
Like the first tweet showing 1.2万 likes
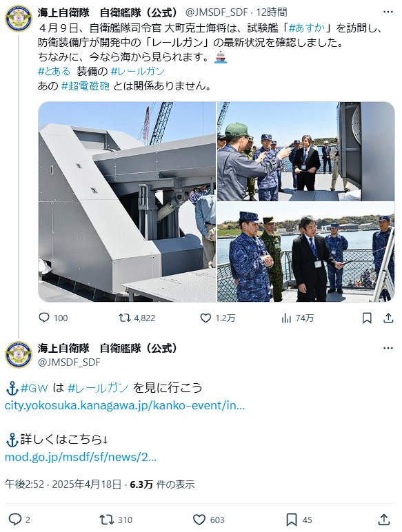[x=205, y=318]
